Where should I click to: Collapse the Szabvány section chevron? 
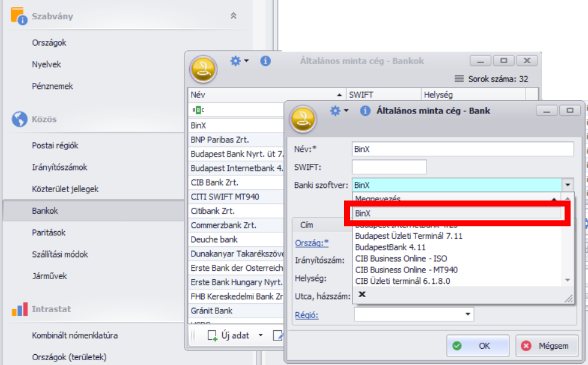(x=234, y=16)
